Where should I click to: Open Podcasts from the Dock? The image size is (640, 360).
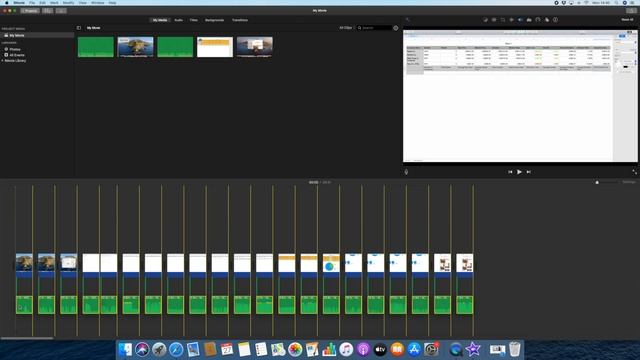pyautogui.click(x=363, y=349)
